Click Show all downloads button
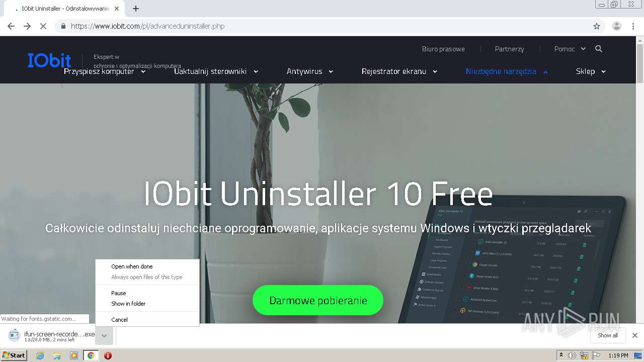644x362 pixels. 608,335
